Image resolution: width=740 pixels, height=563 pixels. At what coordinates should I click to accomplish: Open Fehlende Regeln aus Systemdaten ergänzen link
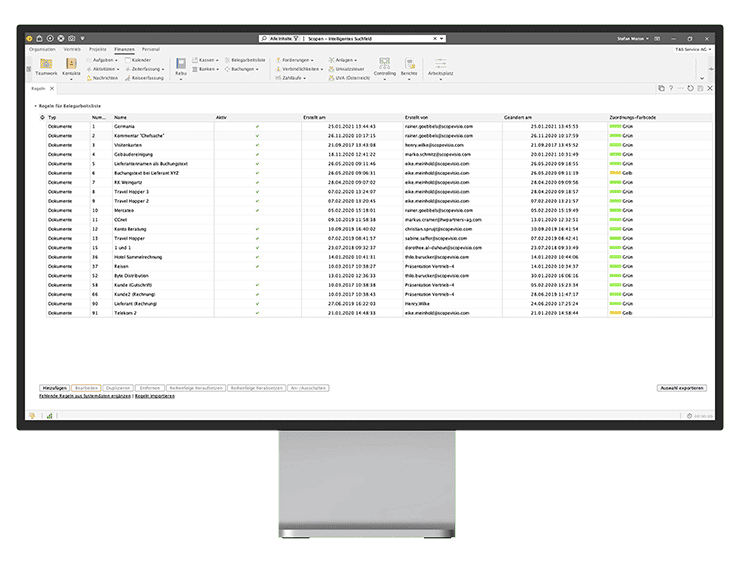pyautogui.click(x=85, y=396)
